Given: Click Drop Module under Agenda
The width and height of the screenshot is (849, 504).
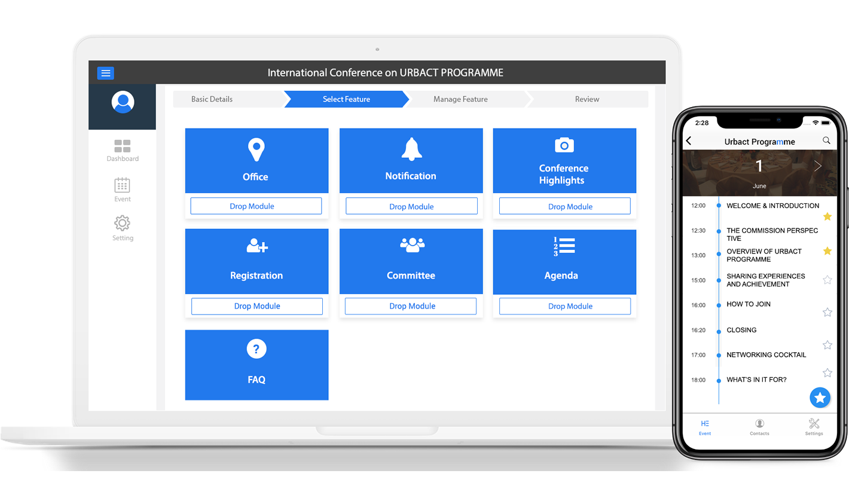Looking at the screenshot, I should (564, 306).
